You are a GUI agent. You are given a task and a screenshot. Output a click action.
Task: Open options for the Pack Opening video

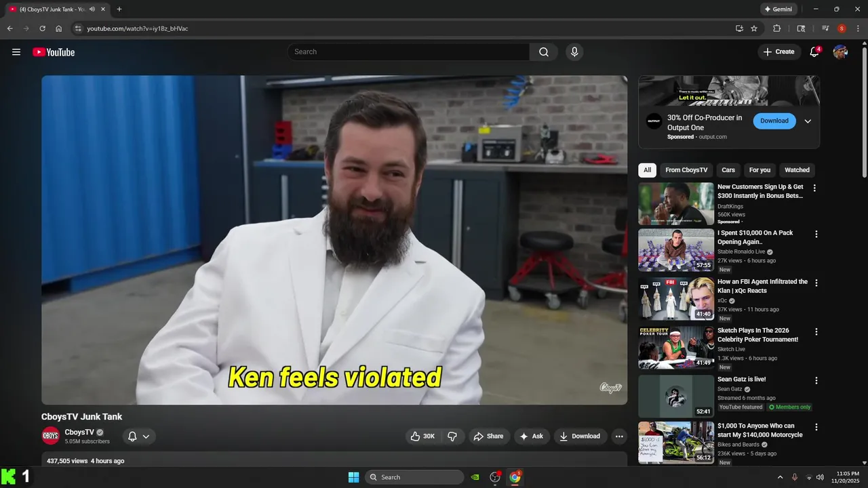pyautogui.click(x=816, y=235)
